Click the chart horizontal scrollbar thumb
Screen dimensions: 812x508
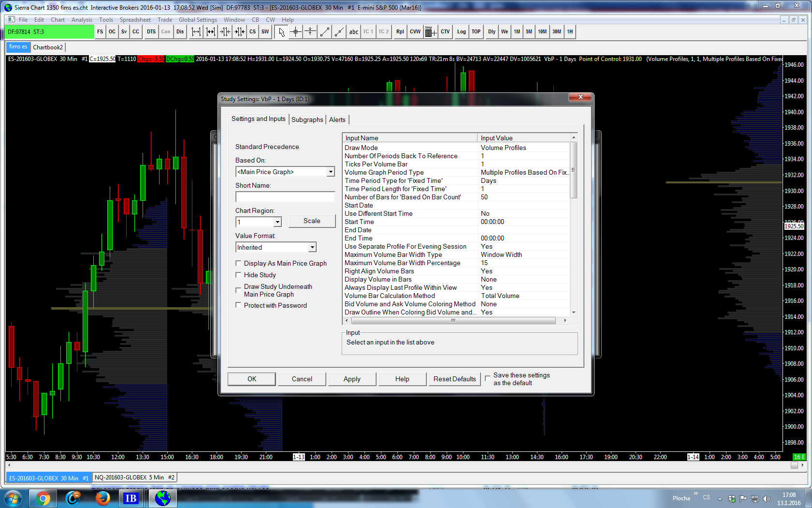pos(794,465)
